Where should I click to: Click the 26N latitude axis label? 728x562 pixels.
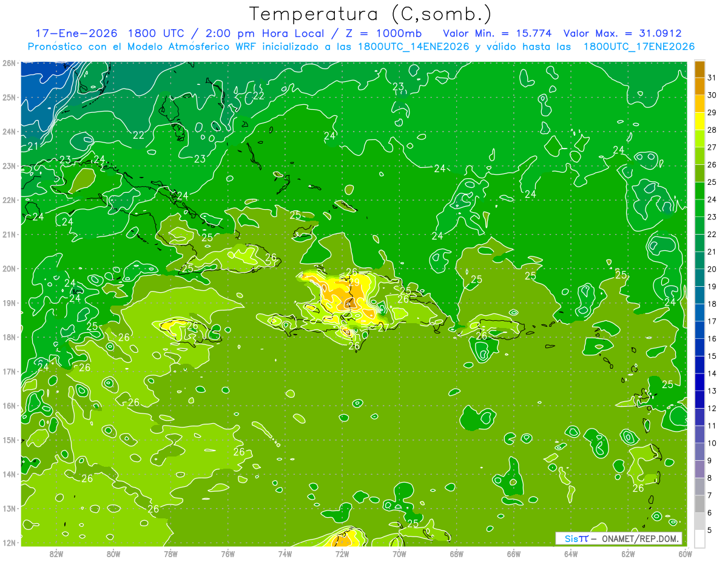tap(8, 63)
